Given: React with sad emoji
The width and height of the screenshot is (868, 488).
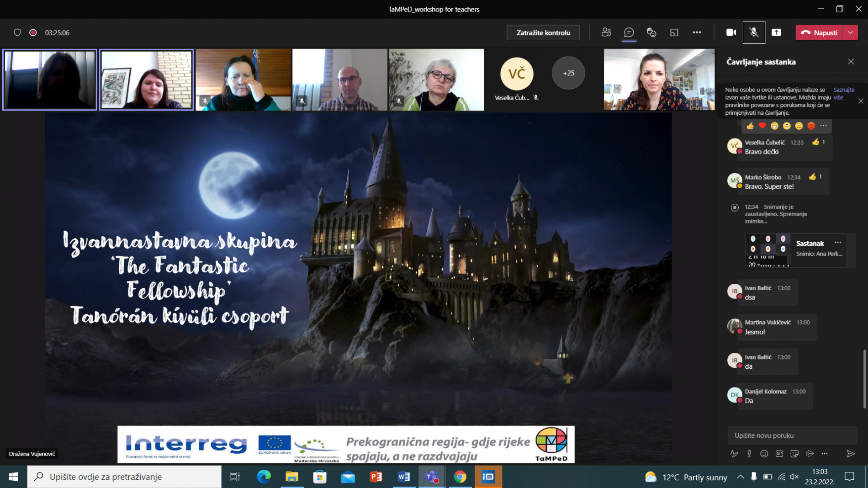Looking at the screenshot, I should pos(799,126).
